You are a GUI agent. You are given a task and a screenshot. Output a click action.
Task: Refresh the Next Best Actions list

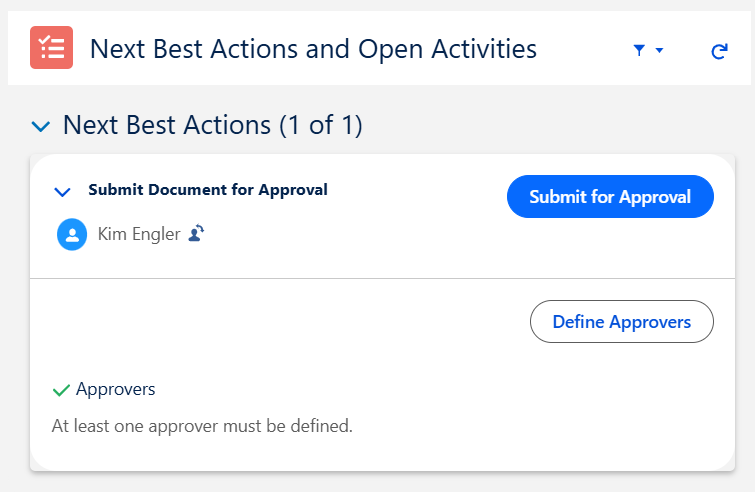[718, 50]
